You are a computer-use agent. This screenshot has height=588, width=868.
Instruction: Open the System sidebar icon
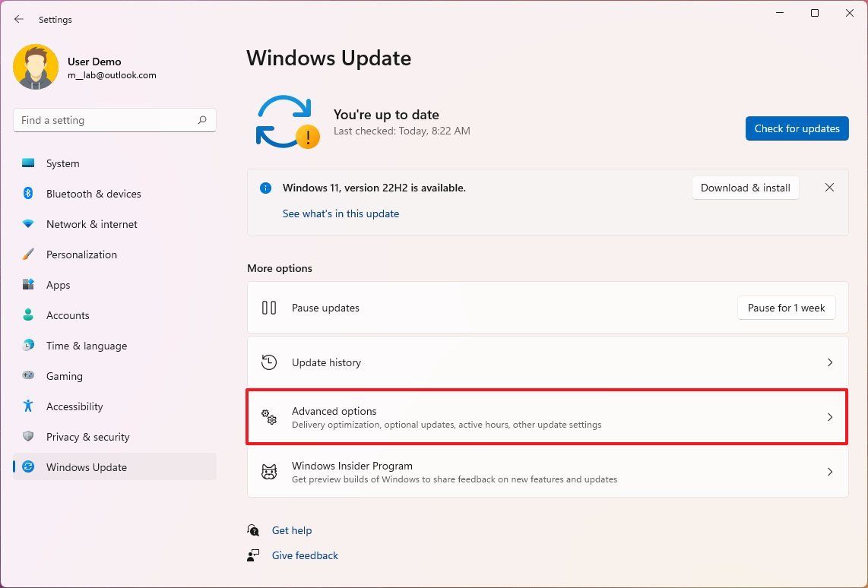coord(28,163)
